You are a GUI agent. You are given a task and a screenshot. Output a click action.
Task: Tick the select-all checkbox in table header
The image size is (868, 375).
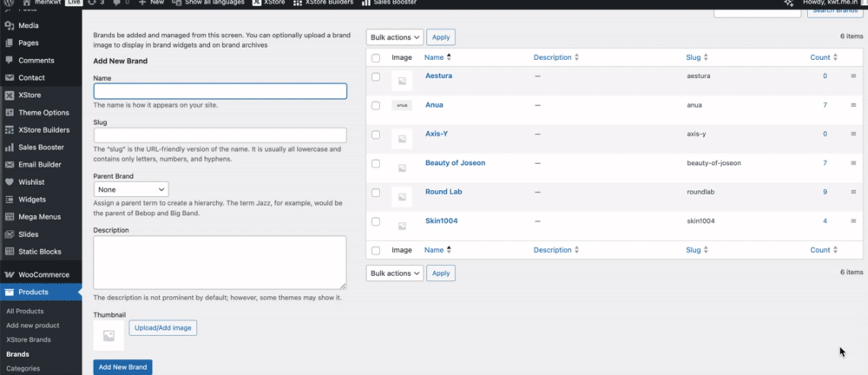tap(376, 57)
